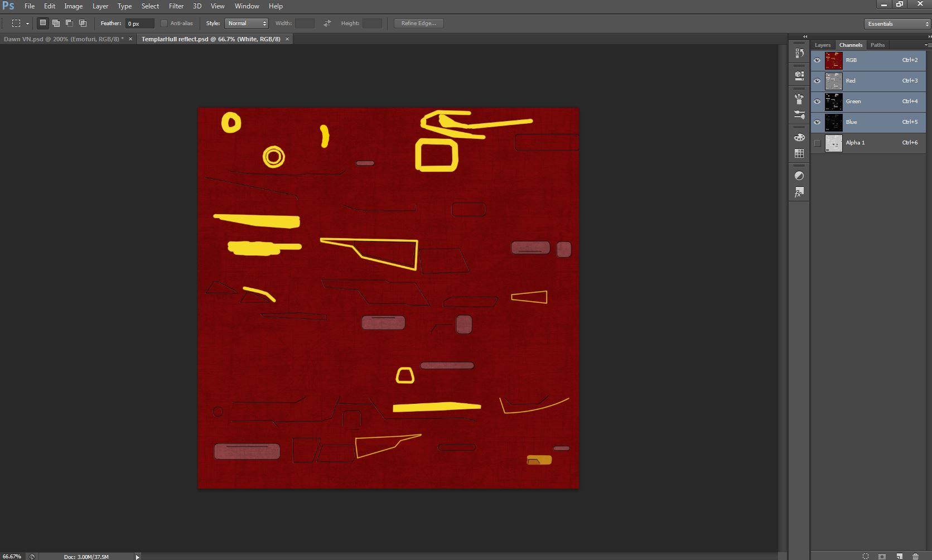The width and height of the screenshot is (932, 560).
Task: Click the Photoshop Ps logo
Action: (x=8, y=6)
